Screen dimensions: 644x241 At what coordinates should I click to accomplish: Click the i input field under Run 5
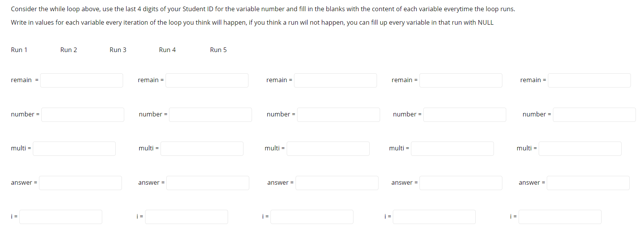click(560, 217)
